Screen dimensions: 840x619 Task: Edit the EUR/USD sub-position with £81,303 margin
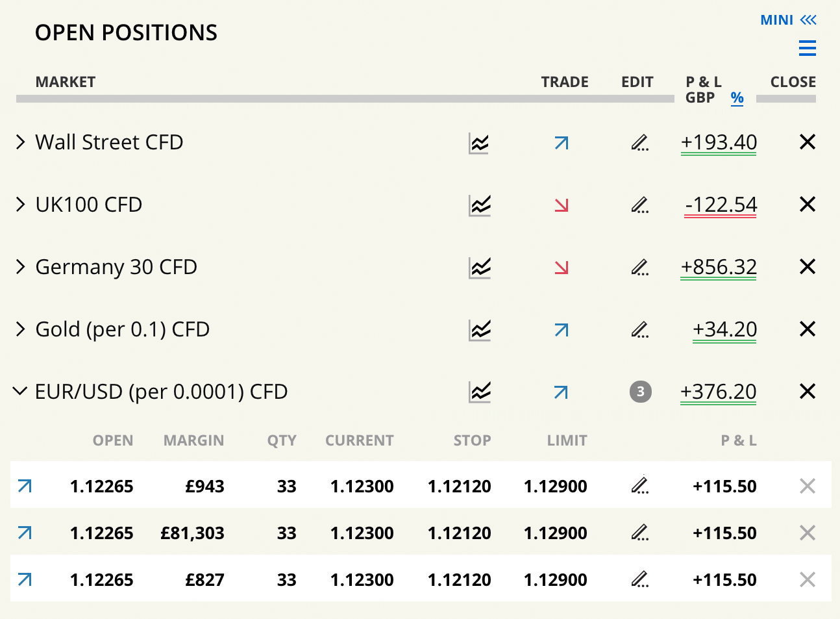(x=640, y=533)
